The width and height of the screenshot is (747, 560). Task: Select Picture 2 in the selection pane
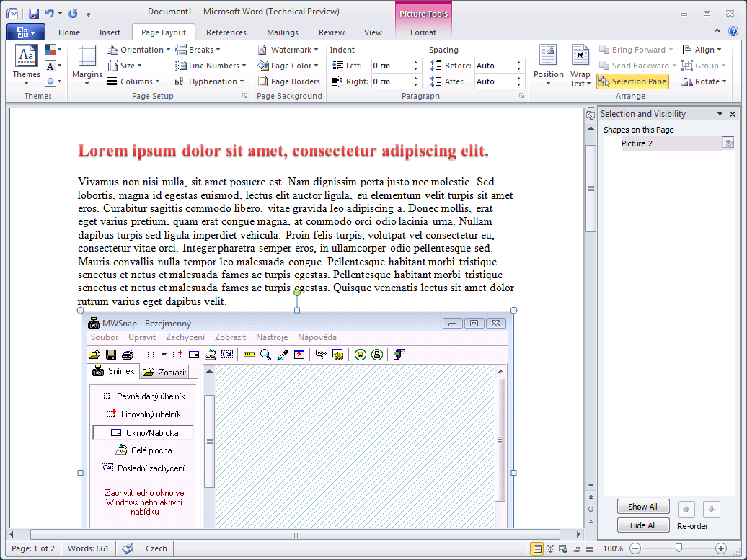671,143
